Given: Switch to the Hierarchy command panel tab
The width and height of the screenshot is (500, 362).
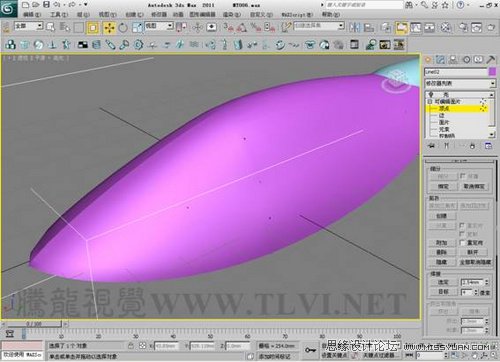Looking at the screenshot, I should pos(453,60).
